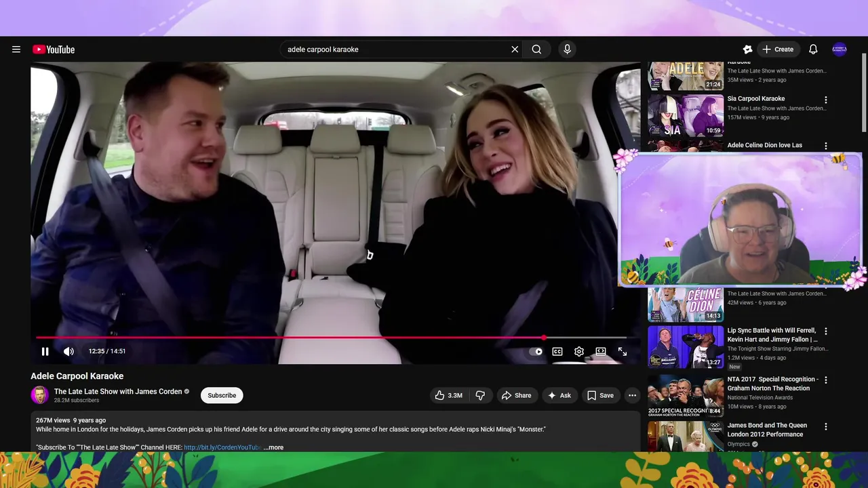Open the Ask AI button
This screenshot has width=868, height=488.
click(x=559, y=395)
